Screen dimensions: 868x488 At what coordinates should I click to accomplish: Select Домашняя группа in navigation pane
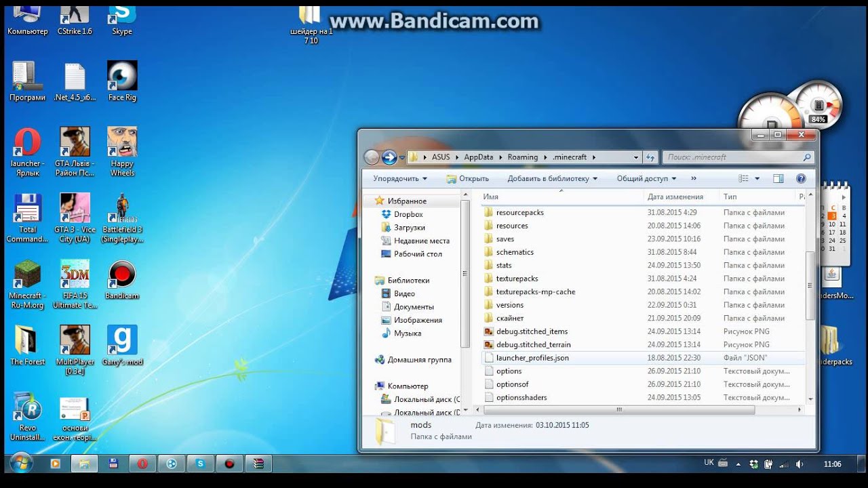click(419, 360)
